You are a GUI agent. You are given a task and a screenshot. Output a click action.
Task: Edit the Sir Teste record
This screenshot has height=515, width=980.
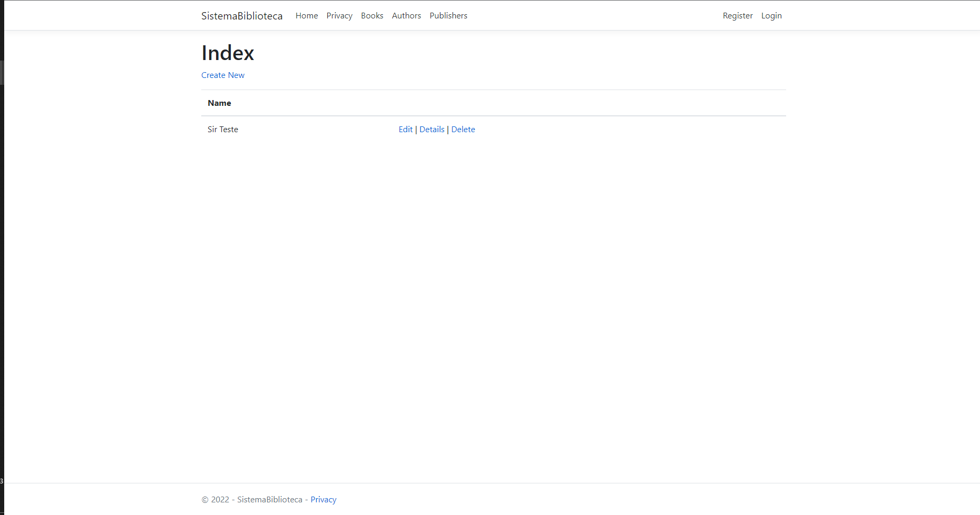coord(405,129)
